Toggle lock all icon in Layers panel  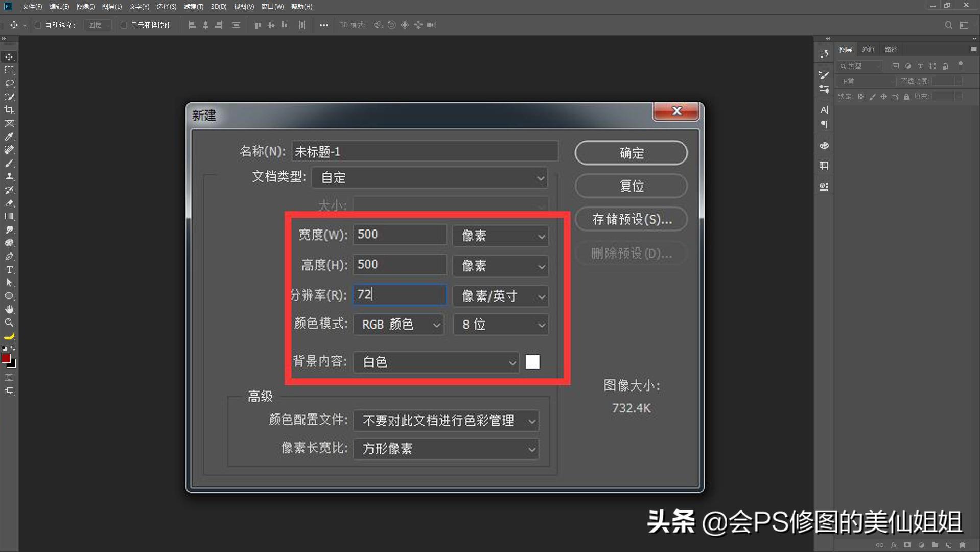coord(906,97)
